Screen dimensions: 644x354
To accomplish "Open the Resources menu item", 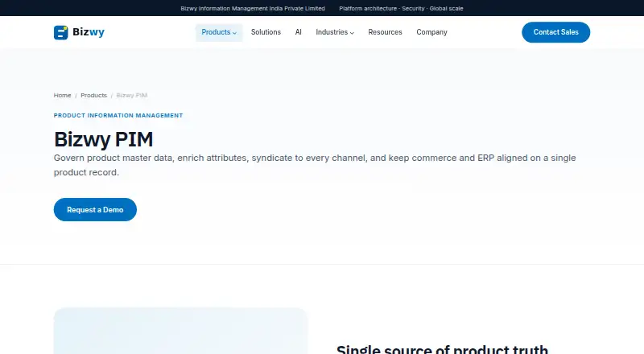I will click(385, 32).
